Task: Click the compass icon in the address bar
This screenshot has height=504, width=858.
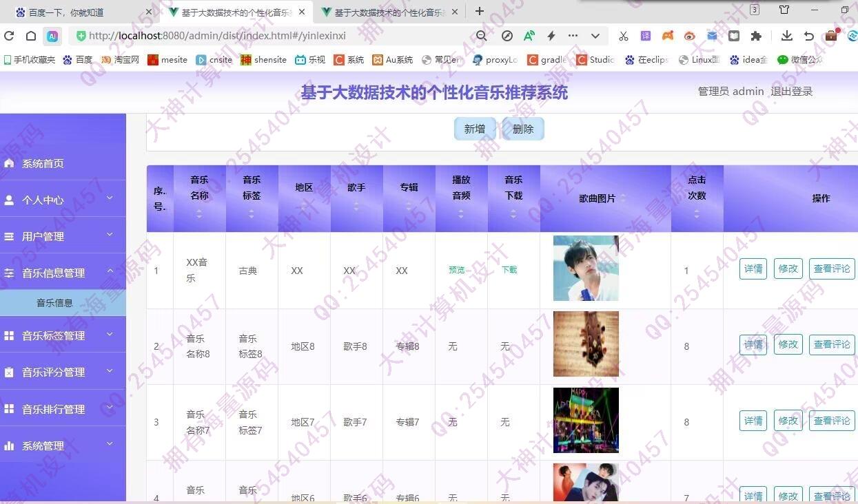Action: click(507, 36)
